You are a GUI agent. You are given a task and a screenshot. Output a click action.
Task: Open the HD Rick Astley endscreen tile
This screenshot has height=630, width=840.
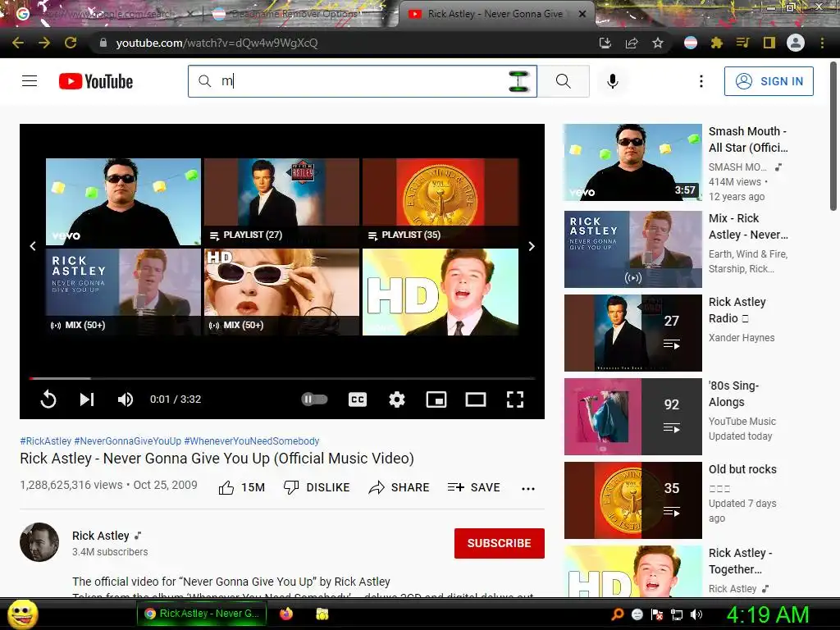click(441, 292)
